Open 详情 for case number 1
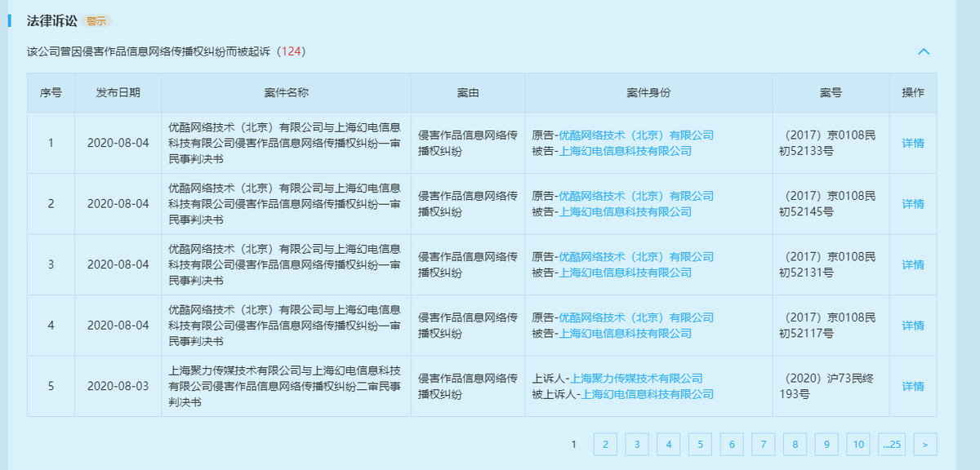Image resolution: width=980 pixels, height=470 pixels. (x=913, y=143)
